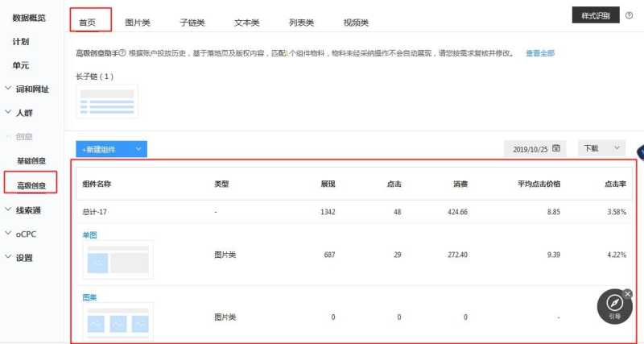The width and height of the screenshot is (644, 344).
Task: Close the 引导 floating guide widget
Action: click(627, 293)
